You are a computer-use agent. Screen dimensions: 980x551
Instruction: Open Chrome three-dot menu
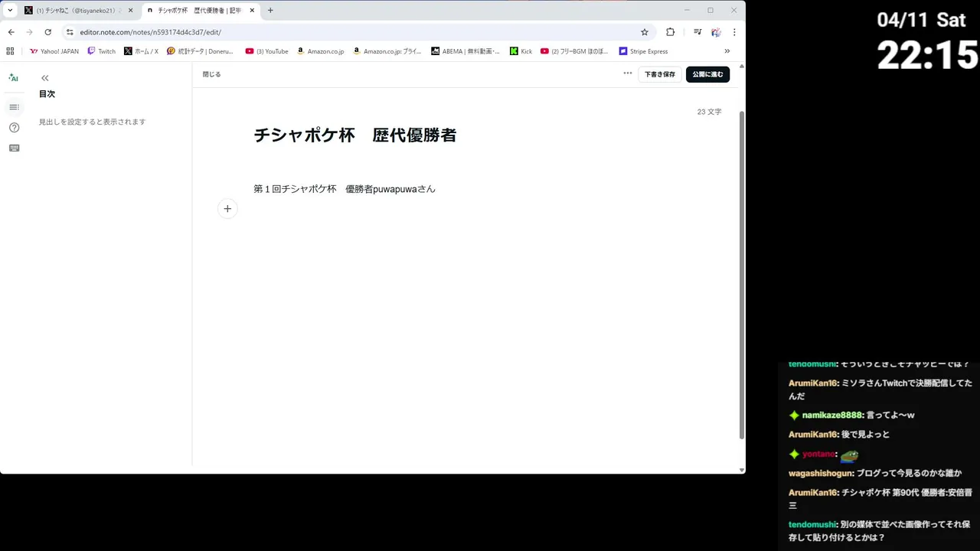click(x=734, y=32)
